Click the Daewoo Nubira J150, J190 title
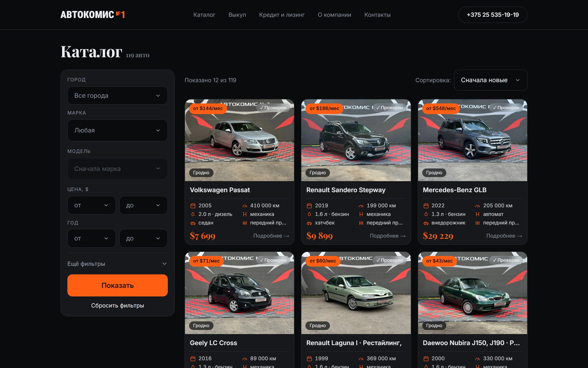Viewport: 588px width, 368px height. tap(471, 343)
